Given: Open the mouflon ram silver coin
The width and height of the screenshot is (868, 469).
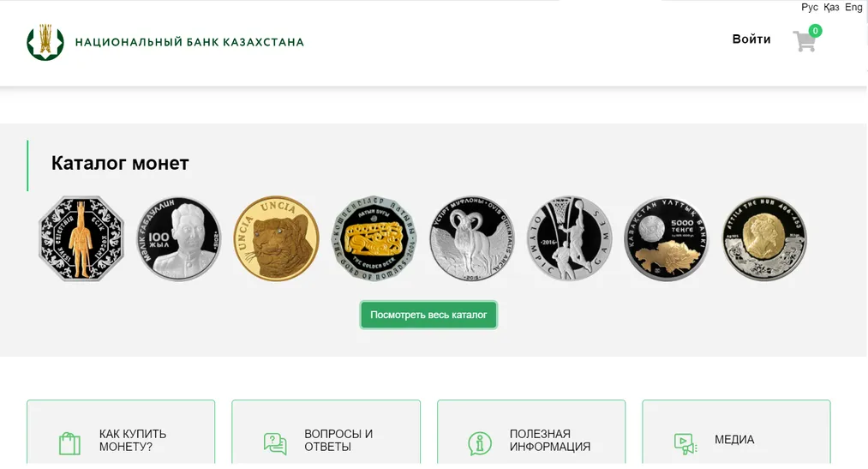Looking at the screenshot, I should click(x=471, y=239).
